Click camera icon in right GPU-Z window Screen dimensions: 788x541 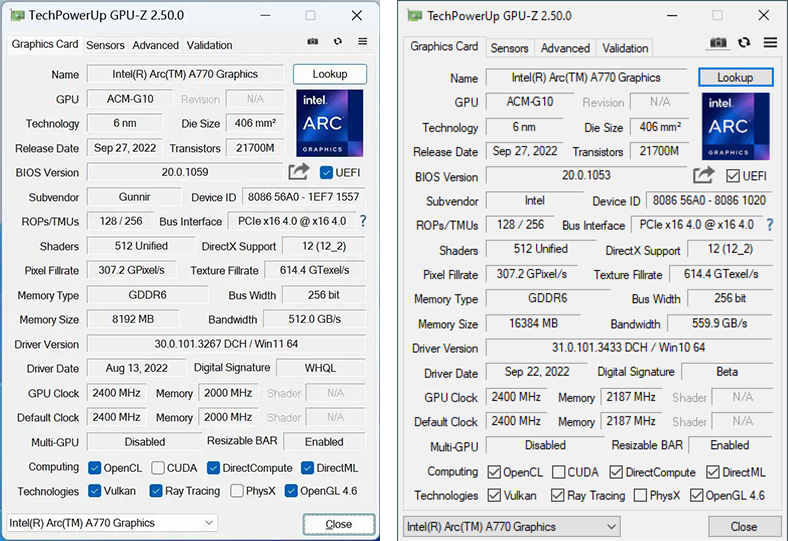tap(718, 43)
